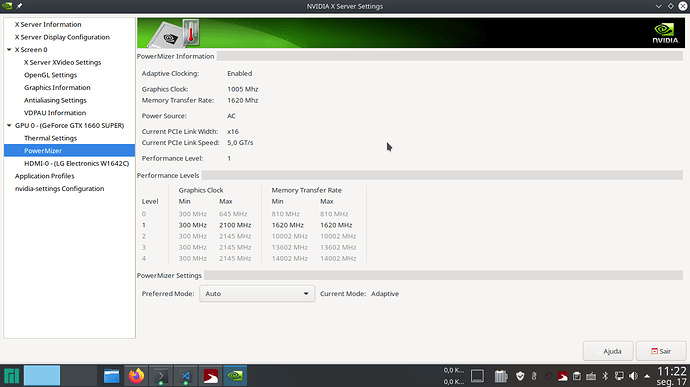
Task: Click level 0 max graphics clock 645 MHz
Action: tap(233, 214)
